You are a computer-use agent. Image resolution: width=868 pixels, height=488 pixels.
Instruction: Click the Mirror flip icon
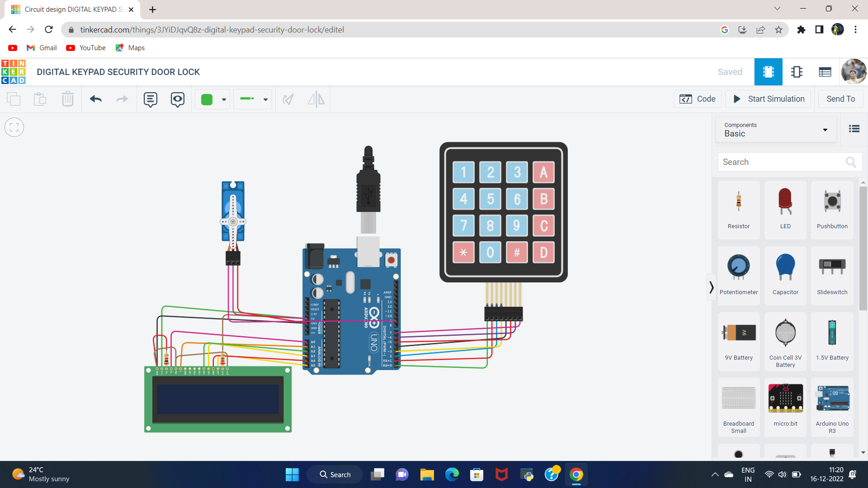(316, 99)
